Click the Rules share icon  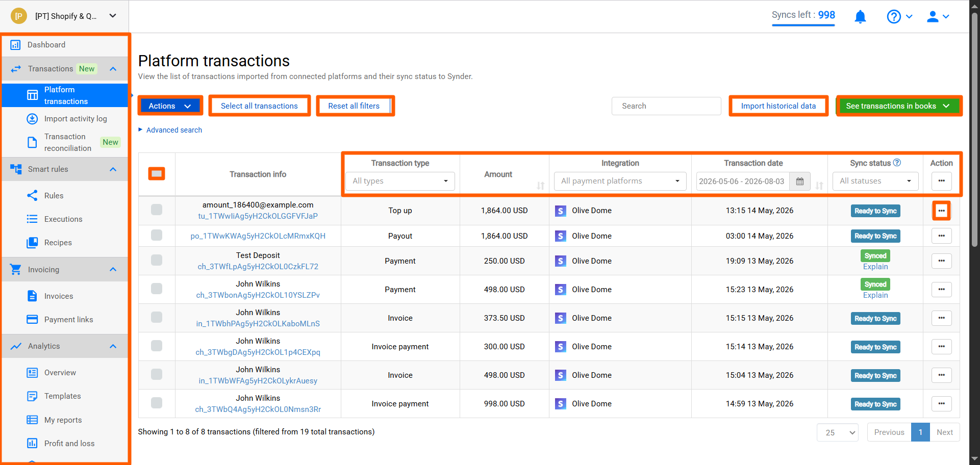[x=32, y=196]
